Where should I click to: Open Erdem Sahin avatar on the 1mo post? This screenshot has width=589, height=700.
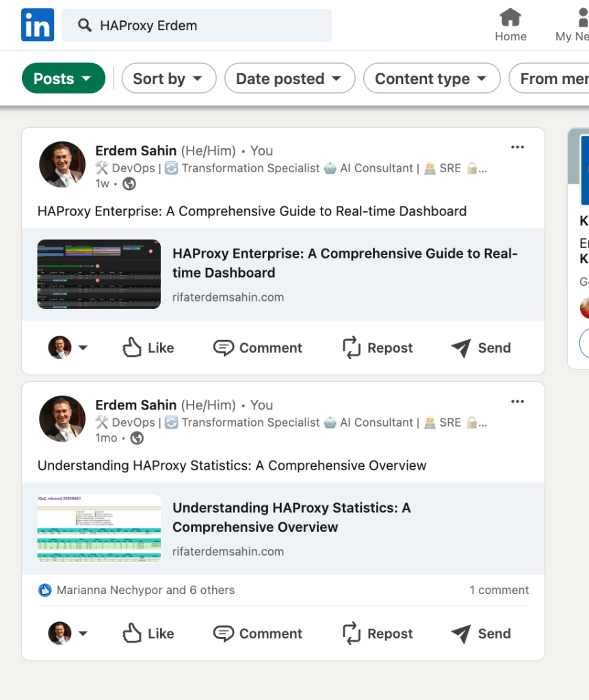click(62, 419)
